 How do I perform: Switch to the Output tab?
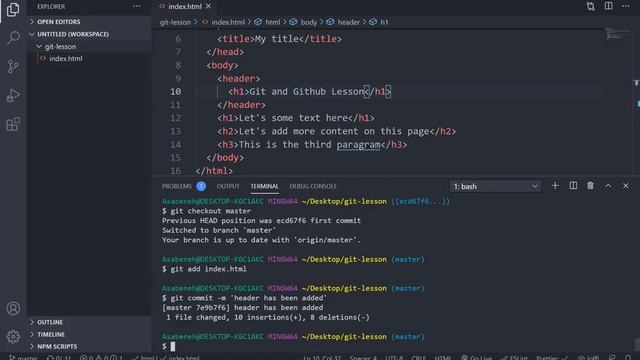228,186
